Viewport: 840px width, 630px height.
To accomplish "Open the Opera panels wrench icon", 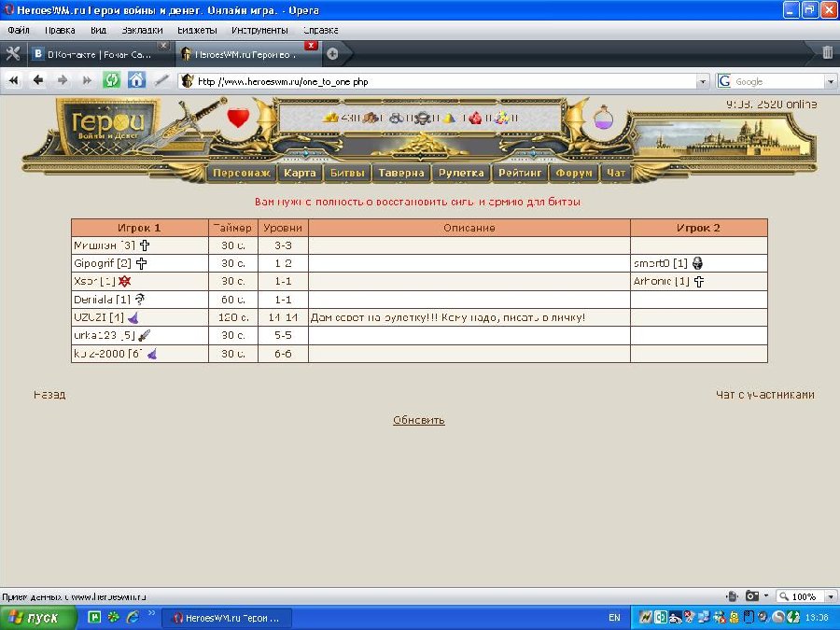I will tap(13, 53).
